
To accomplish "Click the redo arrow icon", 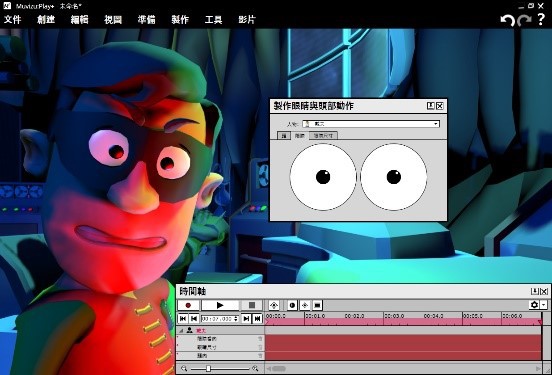I will coord(524,20).
